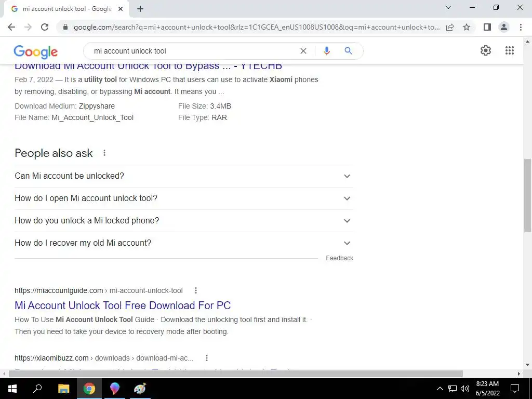Open File Explorer from taskbar
Screen dimensions: 532x399
click(63, 389)
